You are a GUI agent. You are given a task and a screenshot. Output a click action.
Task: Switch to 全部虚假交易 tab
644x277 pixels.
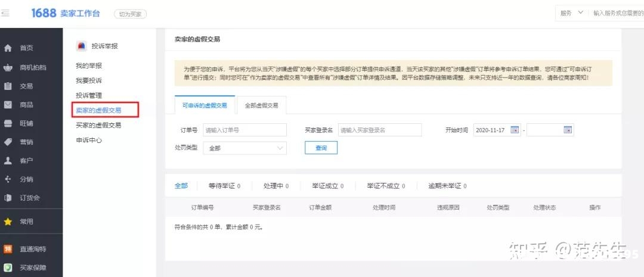click(262, 105)
